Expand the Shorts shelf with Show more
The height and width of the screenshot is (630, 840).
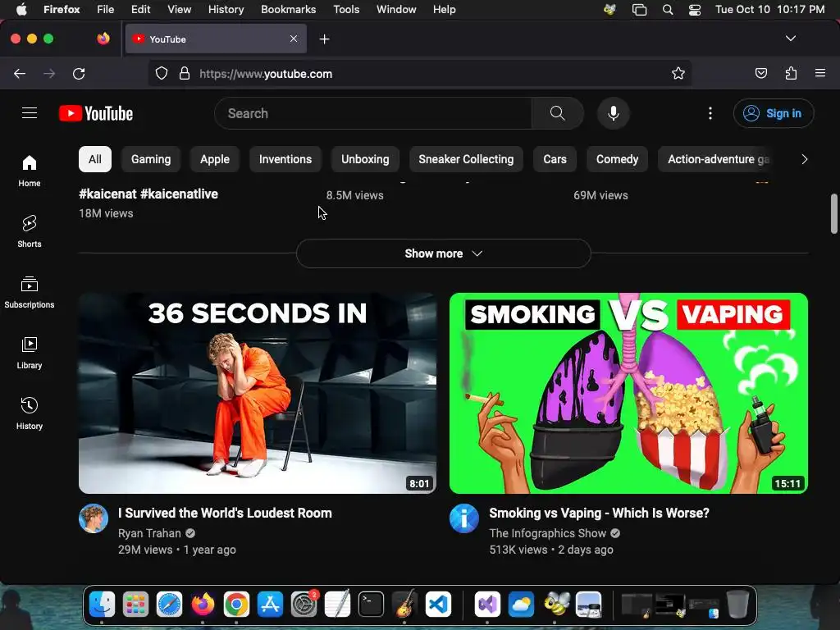[x=444, y=253]
